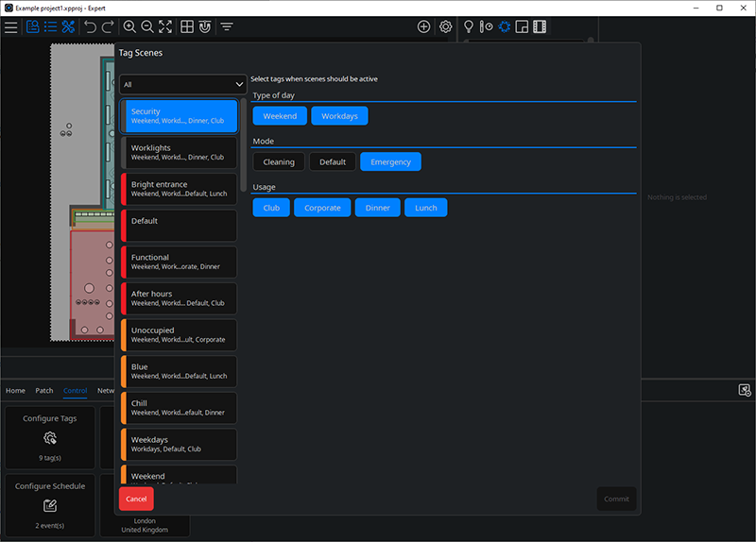The height and width of the screenshot is (542, 756).
Task: Click the fit to screen icon
Action: click(x=165, y=27)
